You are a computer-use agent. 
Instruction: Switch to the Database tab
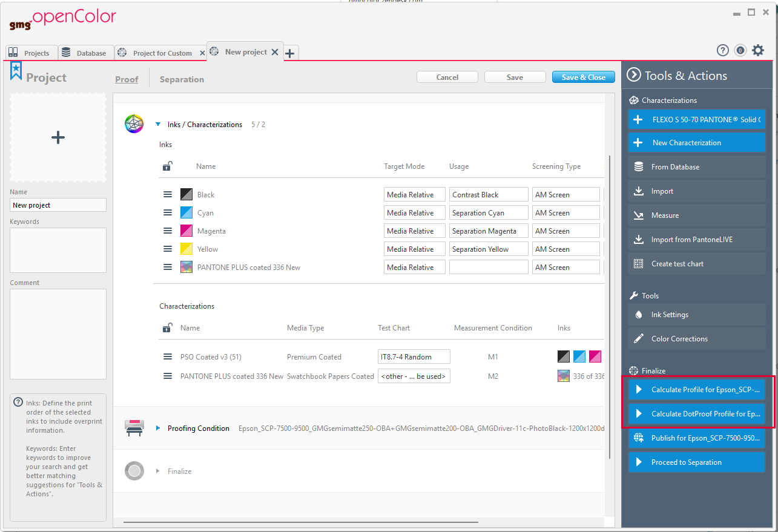[86, 53]
